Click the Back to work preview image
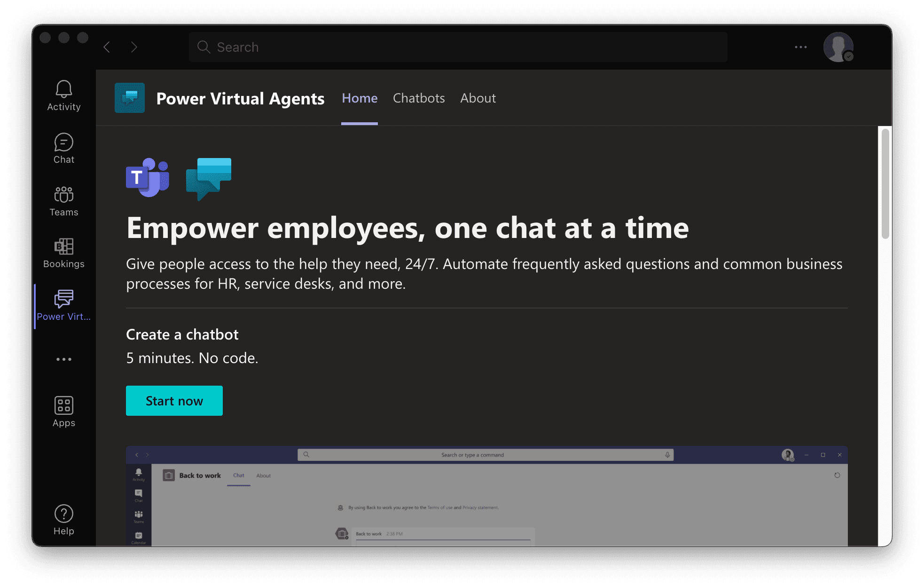Viewport: 924px width, 586px height. (487, 496)
